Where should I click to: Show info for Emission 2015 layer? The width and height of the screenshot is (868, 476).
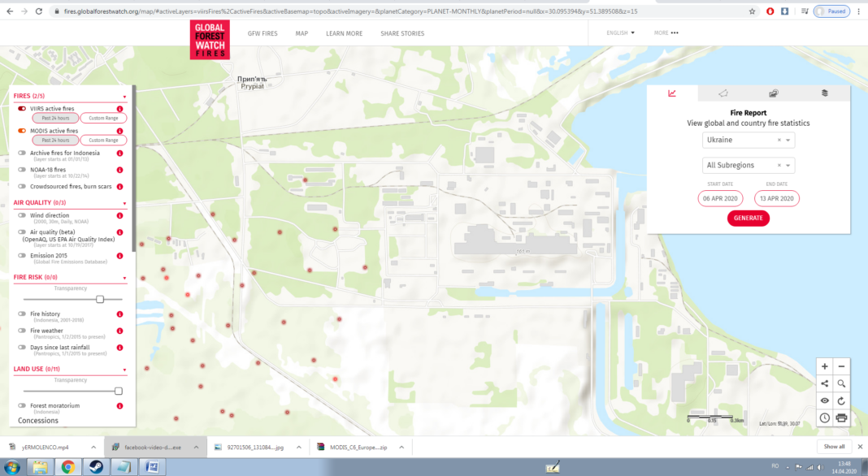click(119, 256)
